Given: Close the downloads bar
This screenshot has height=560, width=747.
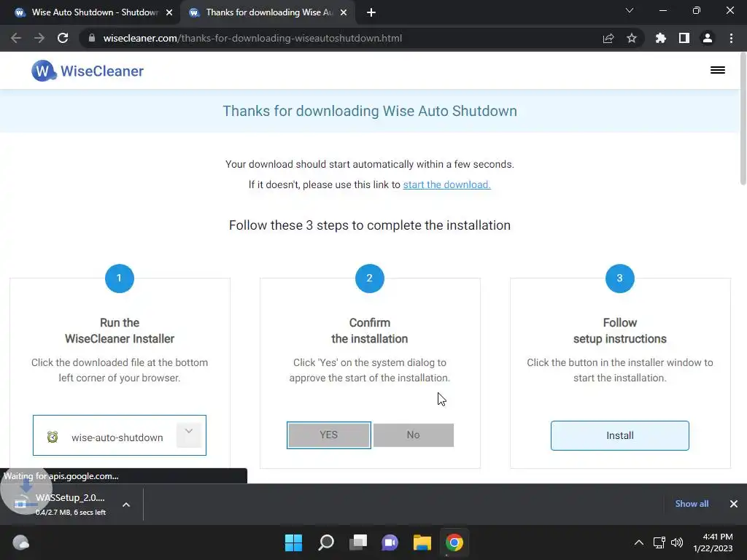Looking at the screenshot, I should coord(734,504).
